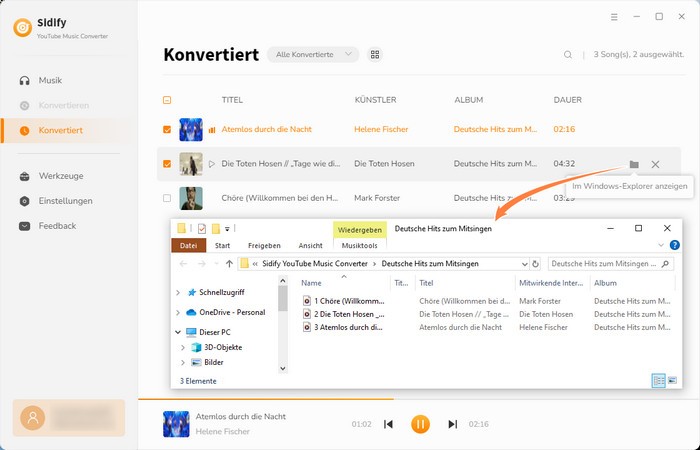The width and height of the screenshot is (700, 450).
Task: Expand the Explorer ribbon chevron
Action: point(661,245)
